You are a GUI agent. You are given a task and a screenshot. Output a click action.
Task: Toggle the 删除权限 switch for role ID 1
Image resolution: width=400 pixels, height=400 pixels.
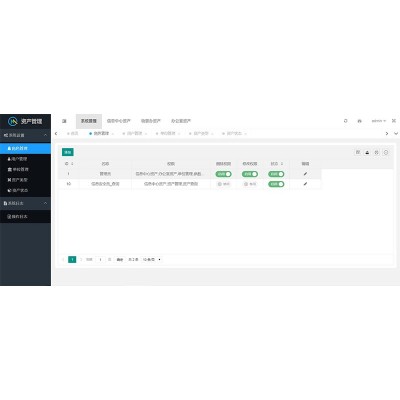tap(223, 174)
